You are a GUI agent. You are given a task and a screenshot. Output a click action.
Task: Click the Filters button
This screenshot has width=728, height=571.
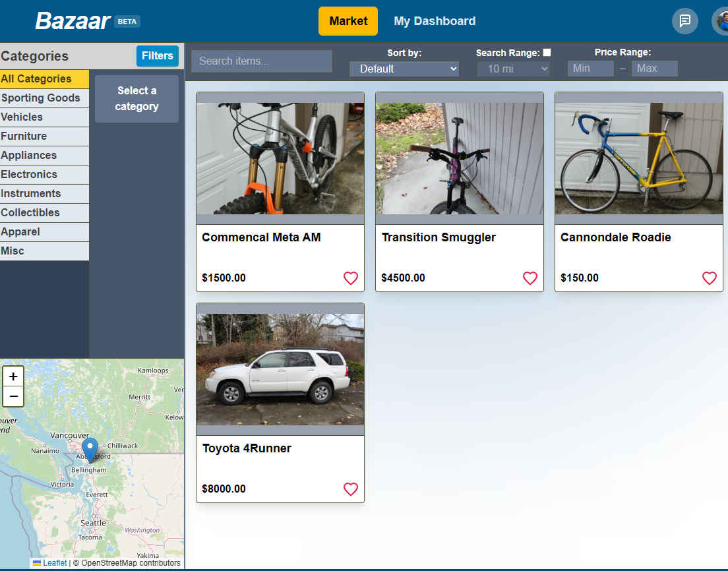[x=157, y=56]
